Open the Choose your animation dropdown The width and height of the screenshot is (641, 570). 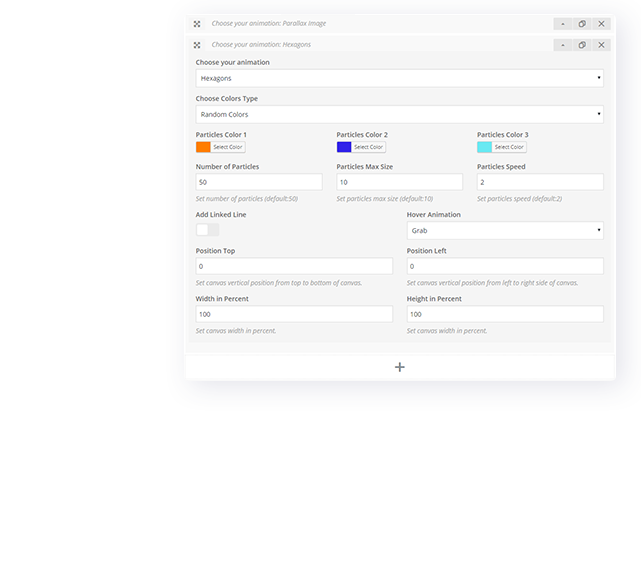(399, 78)
